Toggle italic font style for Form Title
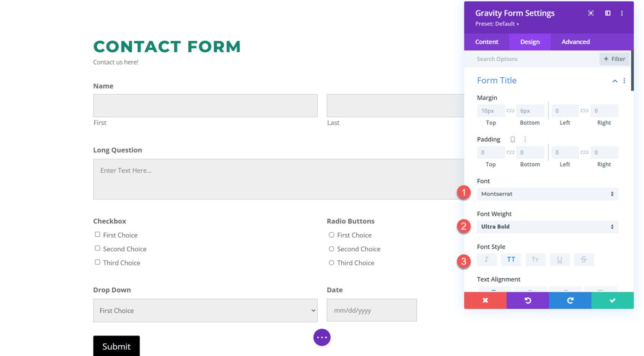The width and height of the screenshot is (644, 356). click(x=486, y=260)
